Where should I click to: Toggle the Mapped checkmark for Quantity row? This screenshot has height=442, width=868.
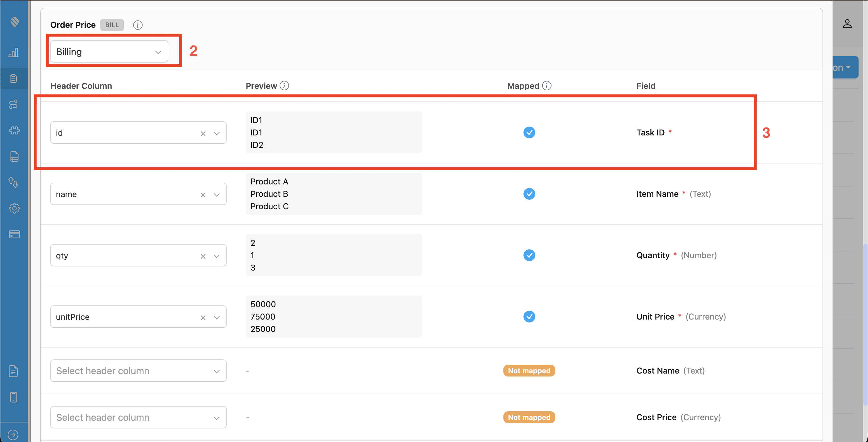tap(529, 255)
